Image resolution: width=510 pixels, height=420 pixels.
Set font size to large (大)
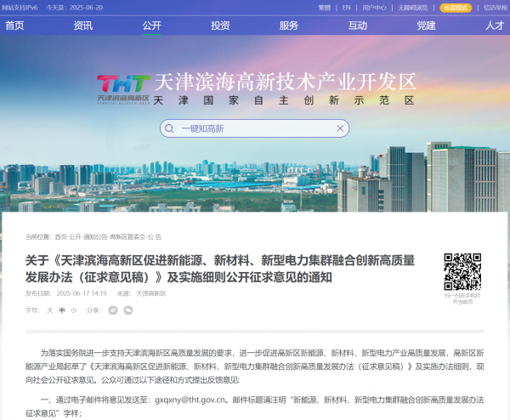coord(50,310)
